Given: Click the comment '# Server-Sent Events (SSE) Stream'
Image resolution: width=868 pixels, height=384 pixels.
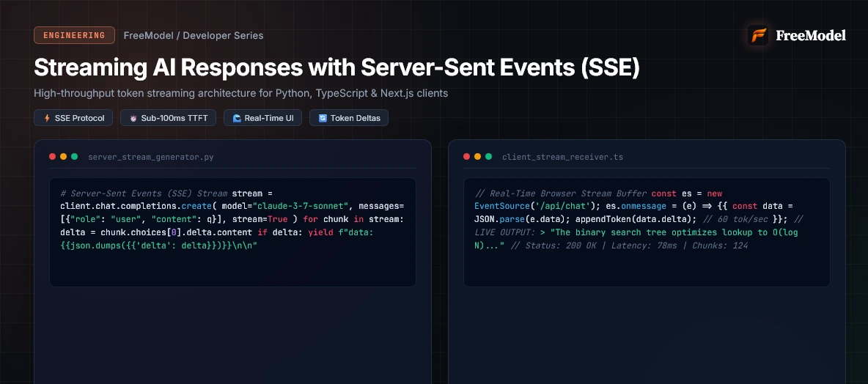Looking at the screenshot, I should tap(144, 193).
